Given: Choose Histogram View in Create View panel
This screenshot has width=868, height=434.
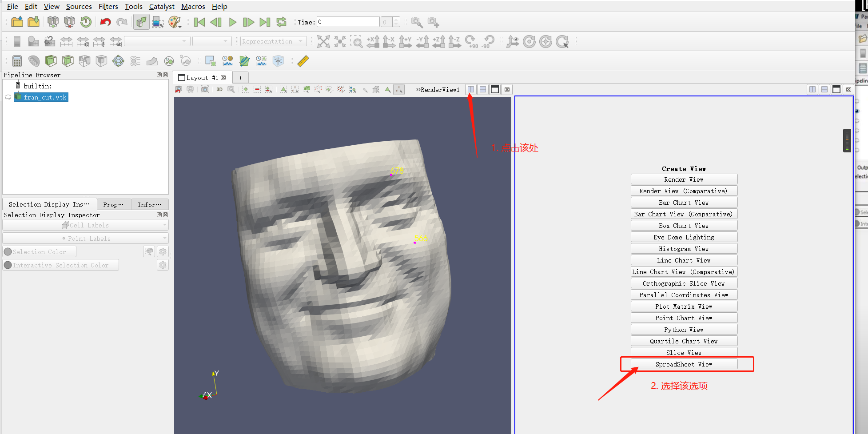Looking at the screenshot, I should (684, 248).
